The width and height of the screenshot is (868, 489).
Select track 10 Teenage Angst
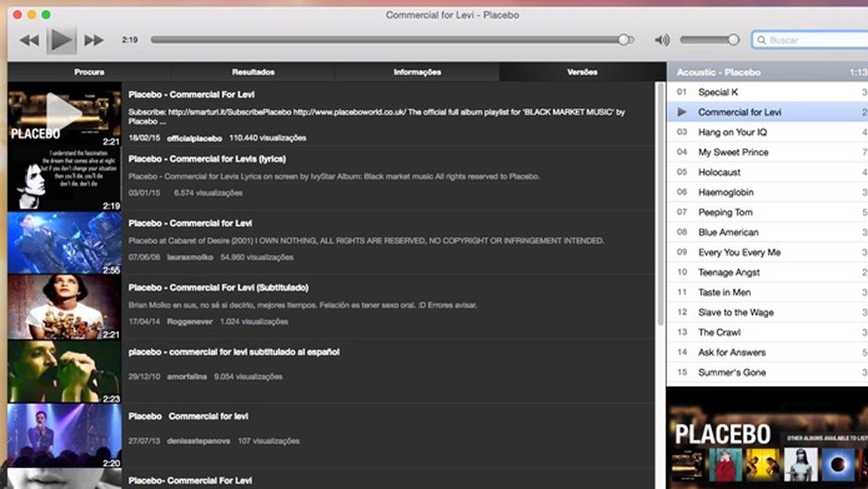(x=767, y=272)
